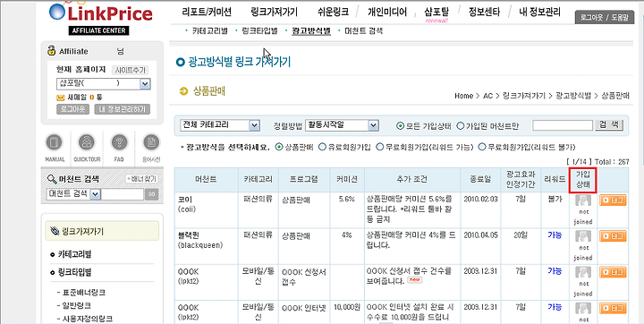
Task: Open the 정렬방법 활동시작일 dropdown
Action: (x=342, y=125)
